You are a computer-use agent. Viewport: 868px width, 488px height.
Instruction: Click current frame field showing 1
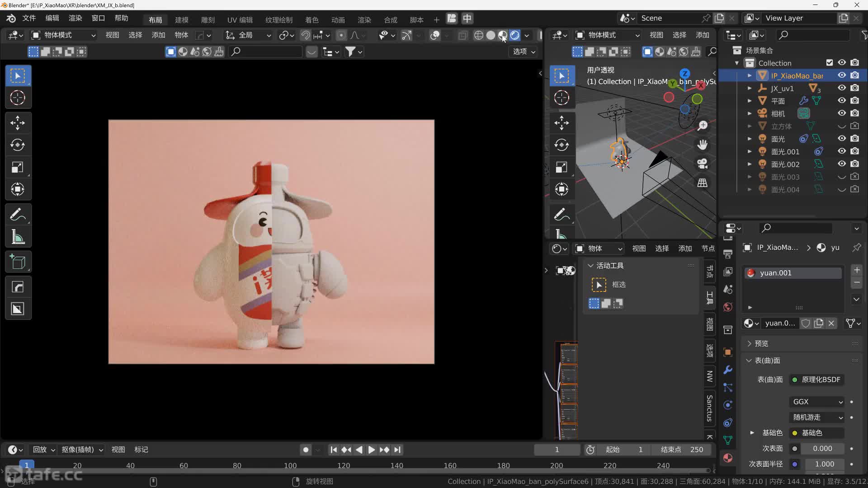(557, 450)
